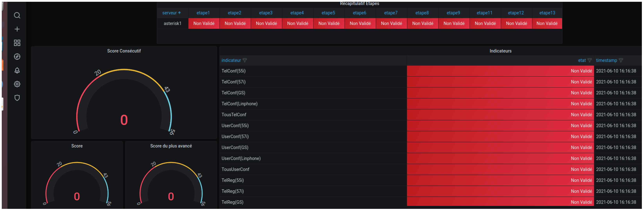Select the TelConf(Linphone) indicator row
This screenshot has width=644, height=211.
(239, 104)
